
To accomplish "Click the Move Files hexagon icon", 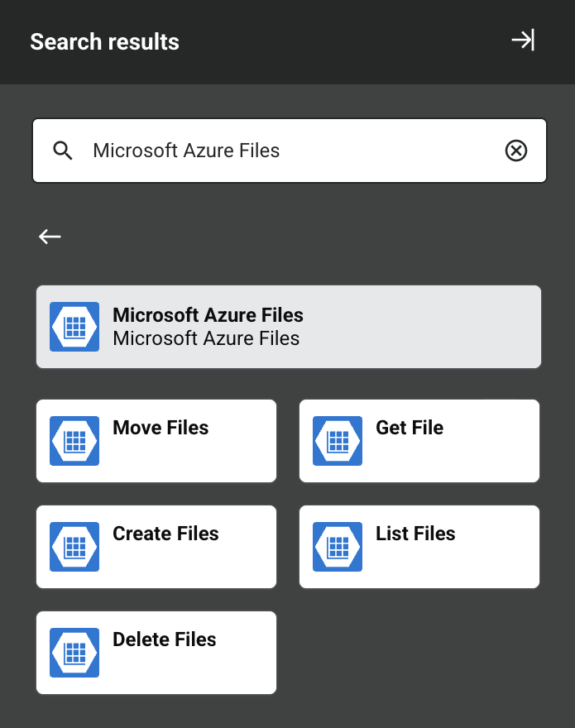I will (74, 440).
